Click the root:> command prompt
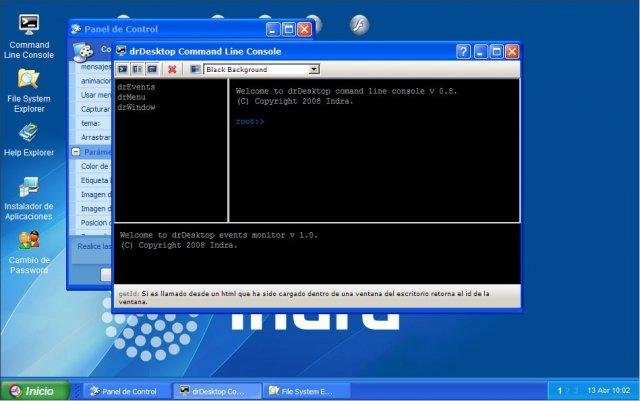The width and height of the screenshot is (640, 401). [250, 122]
